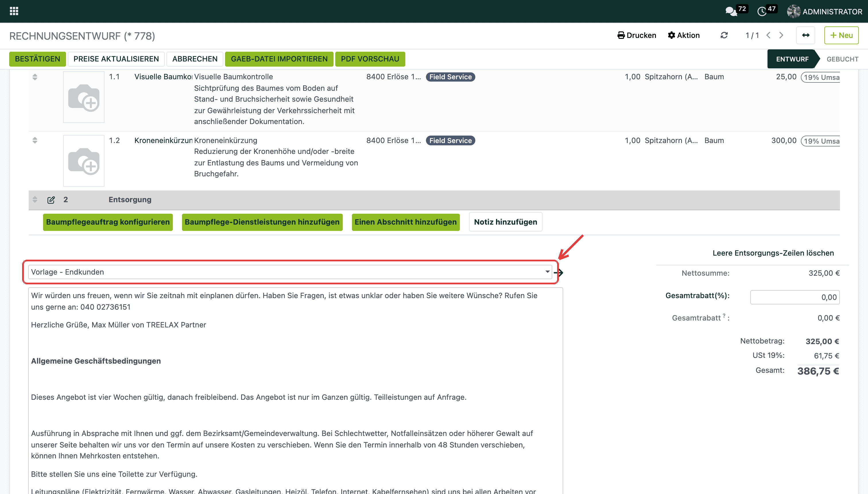Click the Field Service tag on line 1.2

450,140
